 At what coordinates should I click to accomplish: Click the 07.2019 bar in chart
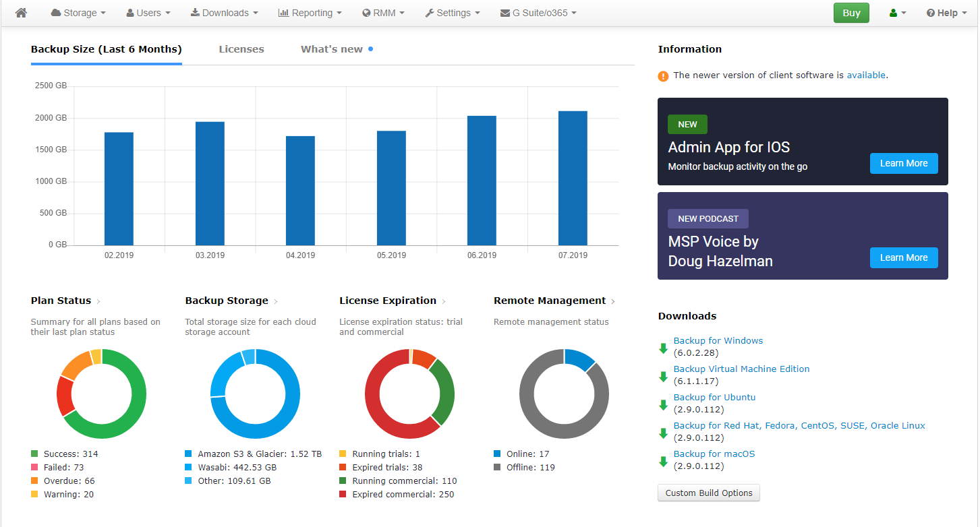573,178
